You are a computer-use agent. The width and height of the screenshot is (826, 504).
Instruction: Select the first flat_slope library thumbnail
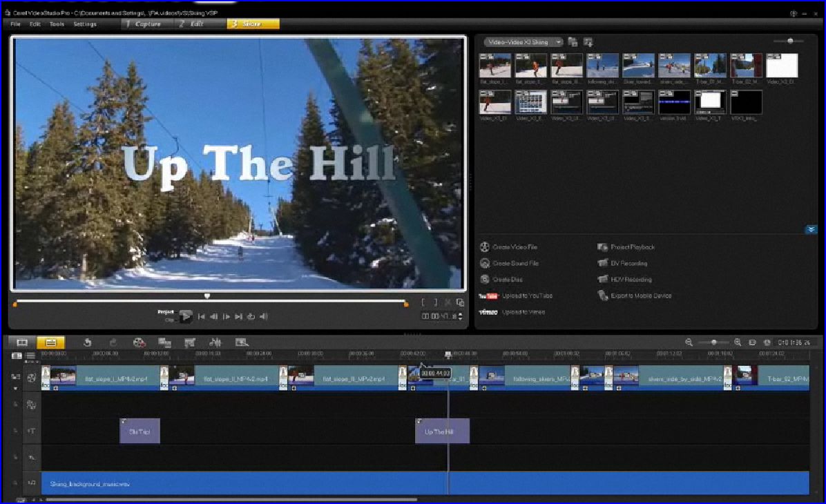click(494, 66)
